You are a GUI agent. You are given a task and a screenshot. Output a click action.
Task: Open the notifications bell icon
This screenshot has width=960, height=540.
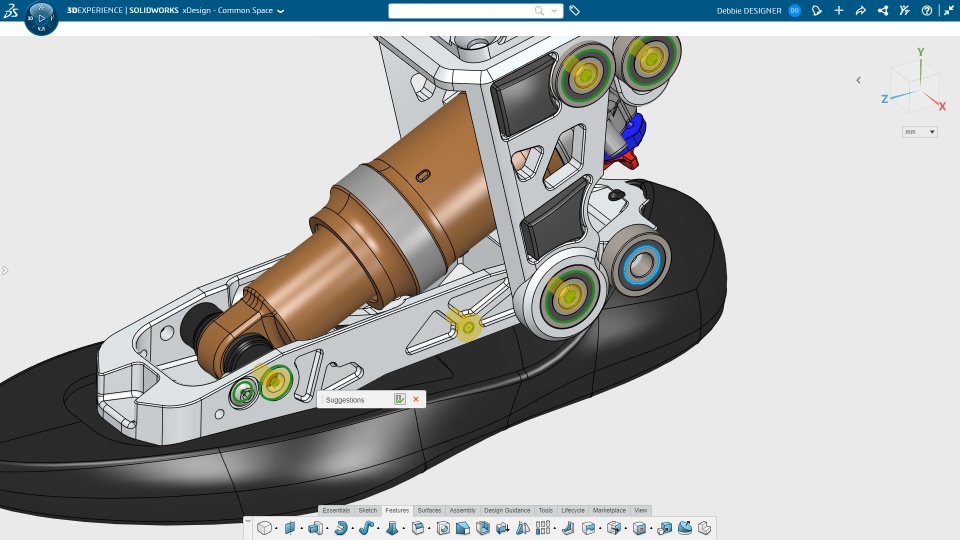click(x=817, y=10)
